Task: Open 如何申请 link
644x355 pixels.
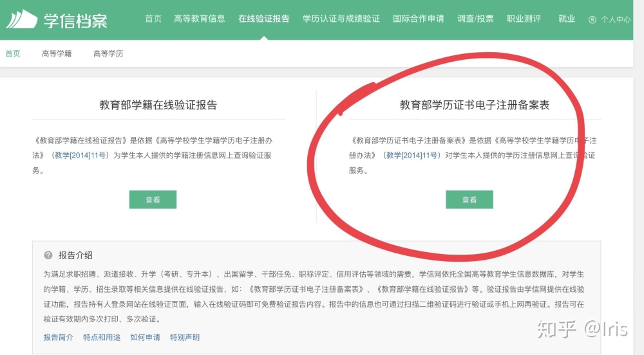Action: (145, 338)
